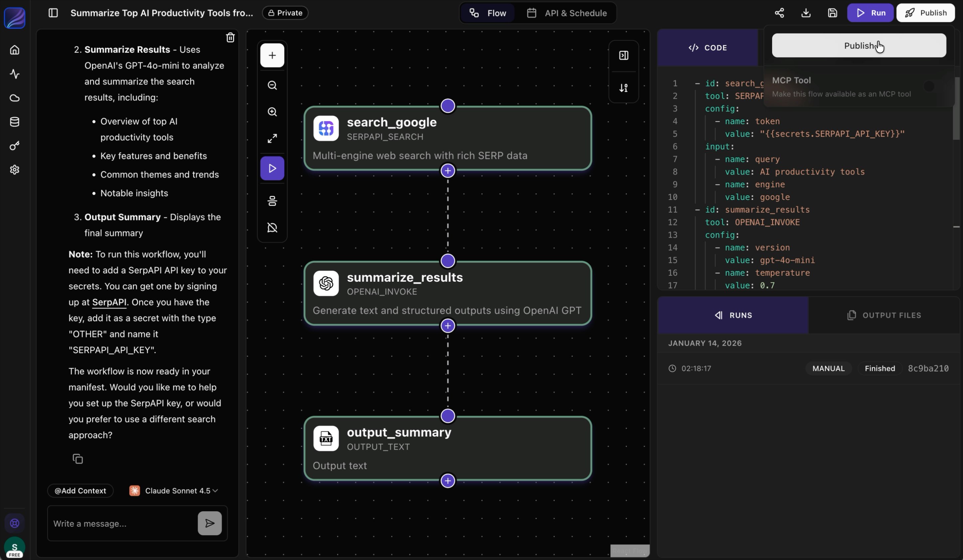Image resolution: width=963 pixels, height=560 pixels.
Task: Select the RUNS tab
Action: tap(733, 315)
